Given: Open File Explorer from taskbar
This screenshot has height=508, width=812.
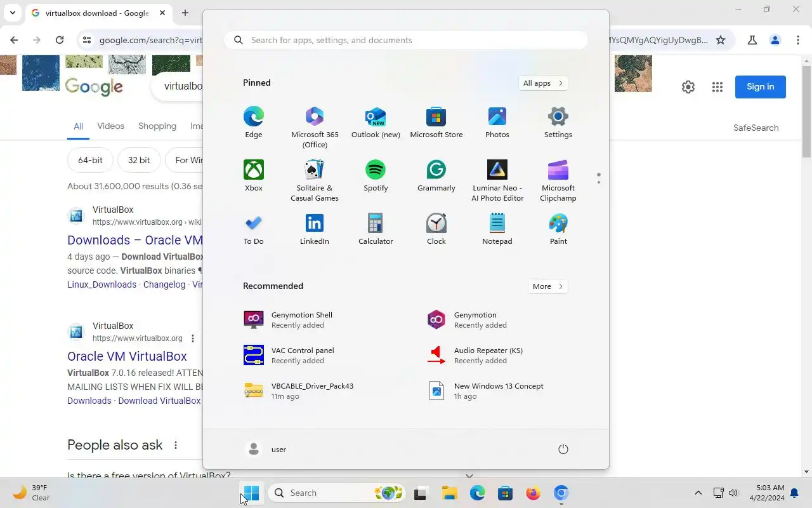Looking at the screenshot, I should (x=449, y=493).
